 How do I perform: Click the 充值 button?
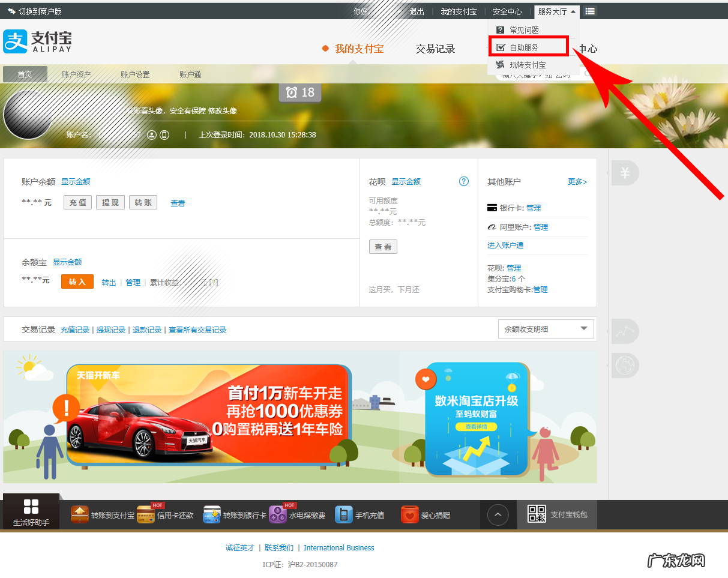[x=78, y=203]
